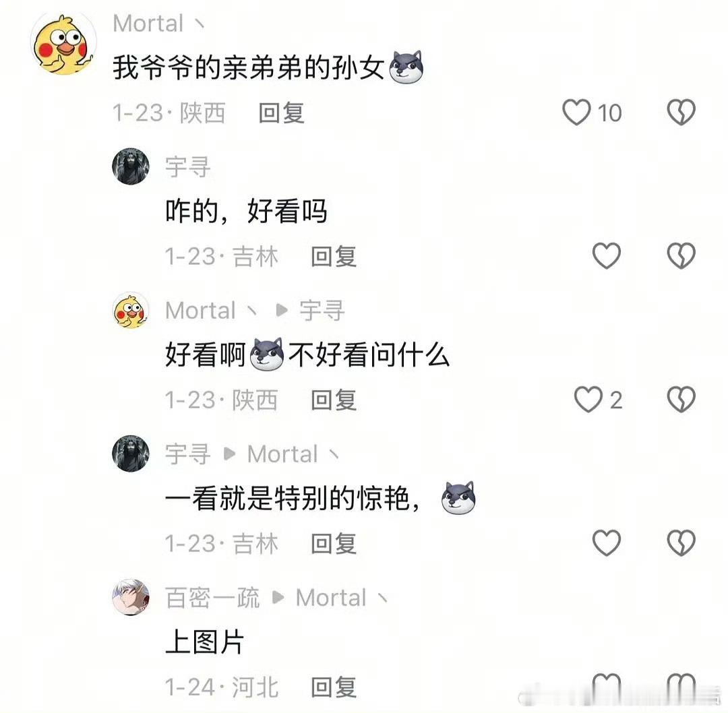
Task: Open 宇寻's dark avatar on first reply
Action: tap(131, 166)
